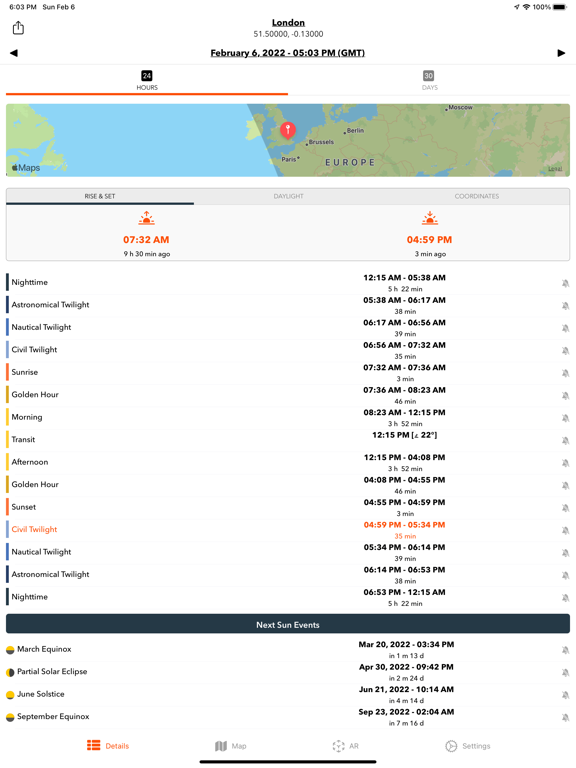This screenshot has height=768, width=576.
Task: Tap the 04:59 PM sunset time
Action: (x=430, y=240)
